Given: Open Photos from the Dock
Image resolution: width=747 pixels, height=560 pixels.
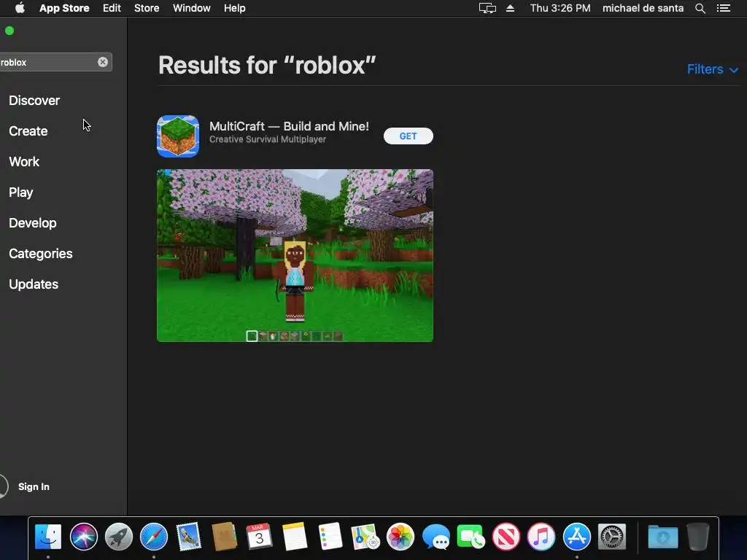Looking at the screenshot, I should coord(400,537).
